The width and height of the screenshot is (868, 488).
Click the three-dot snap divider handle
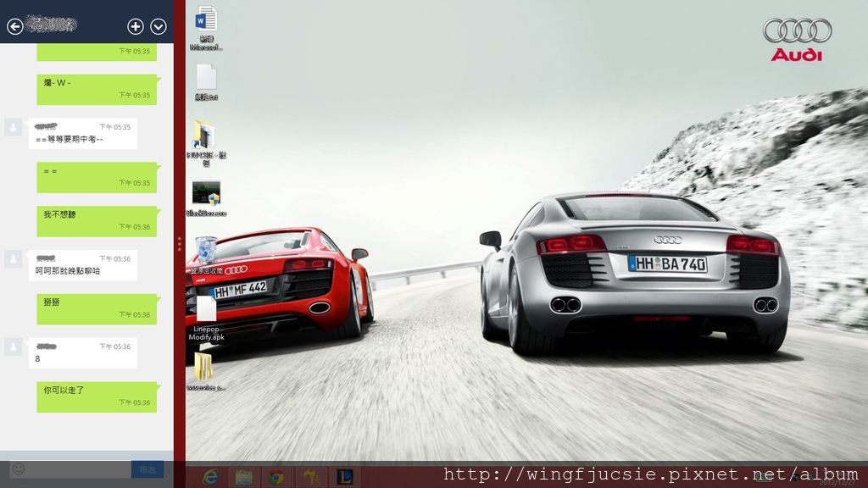180,244
